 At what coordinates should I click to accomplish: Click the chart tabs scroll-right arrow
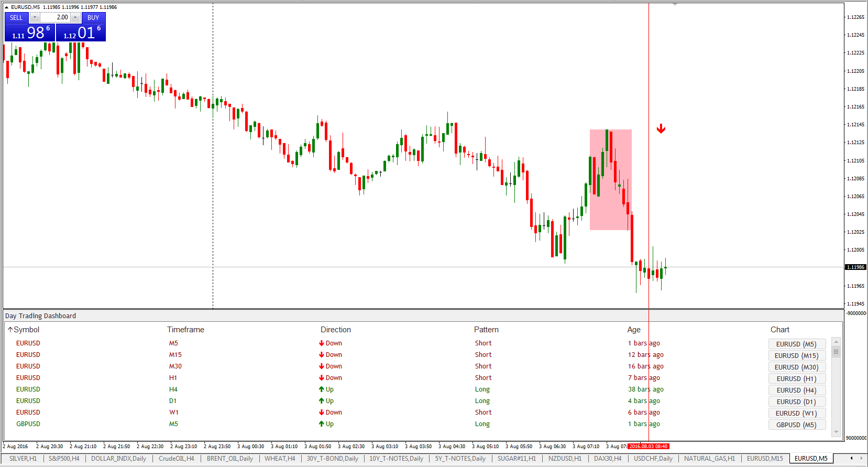862,459
